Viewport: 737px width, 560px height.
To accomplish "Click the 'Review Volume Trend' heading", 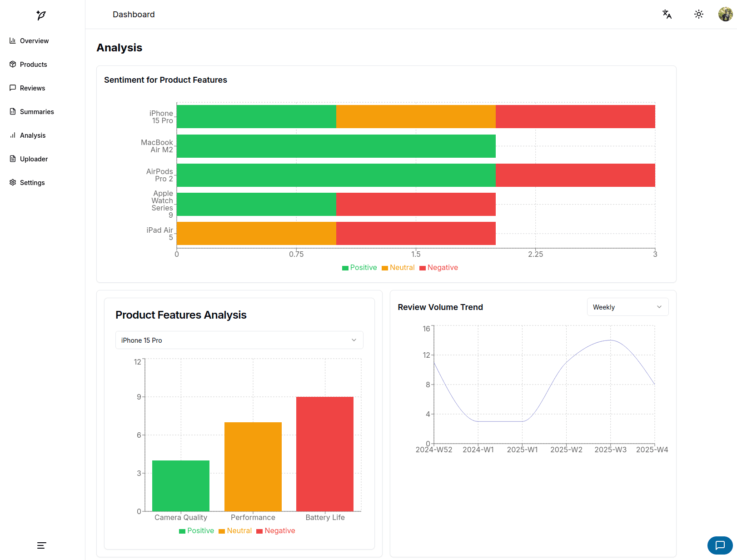I will pos(440,307).
